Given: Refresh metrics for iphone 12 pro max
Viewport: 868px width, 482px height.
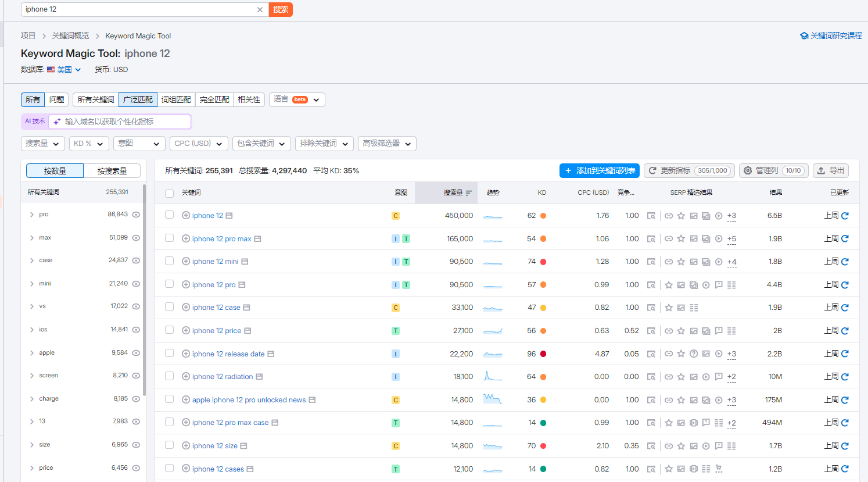Looking at the screenshot, I should pyautogui.click(x=845, y=238).
